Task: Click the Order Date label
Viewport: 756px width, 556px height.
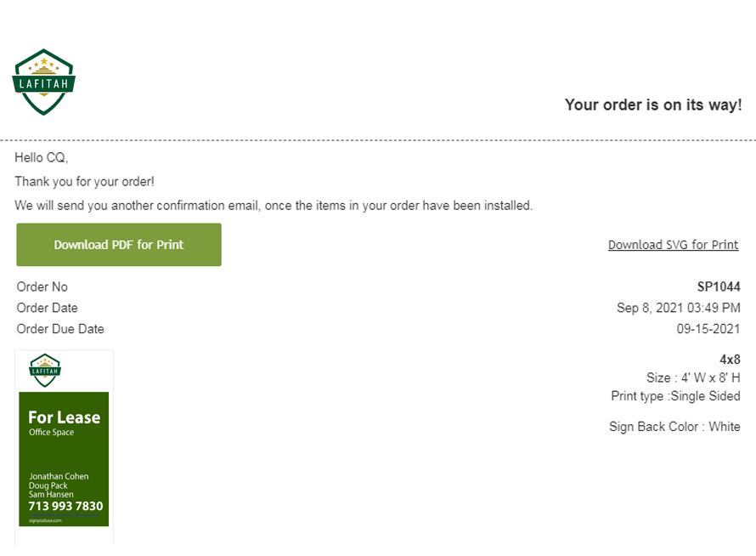Action: click(x=47, y=308)
